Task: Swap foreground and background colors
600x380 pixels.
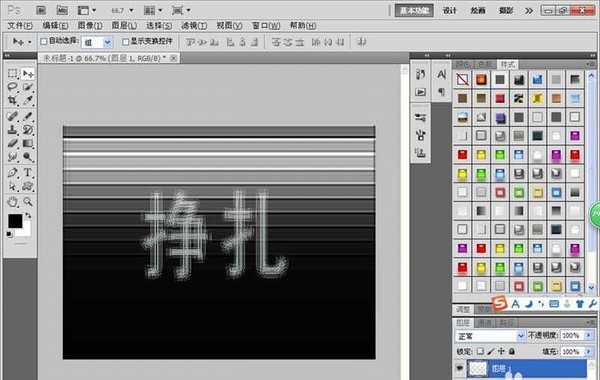Action: 28,216
